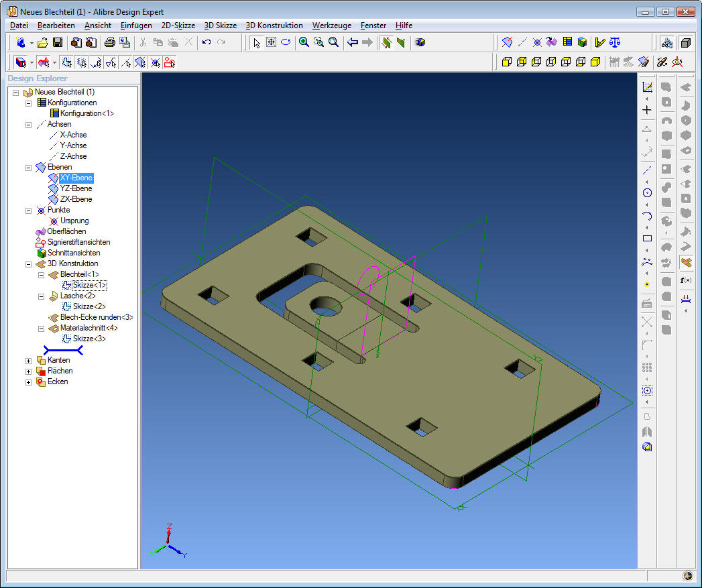
Task: Insert a reference point from toolbar
Action: pos(537,42)
